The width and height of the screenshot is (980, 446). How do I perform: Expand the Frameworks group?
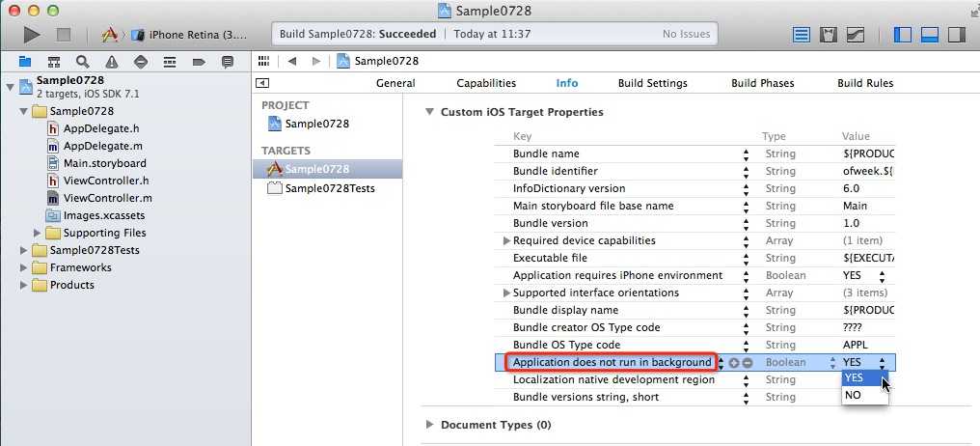[x=24, y=267]
